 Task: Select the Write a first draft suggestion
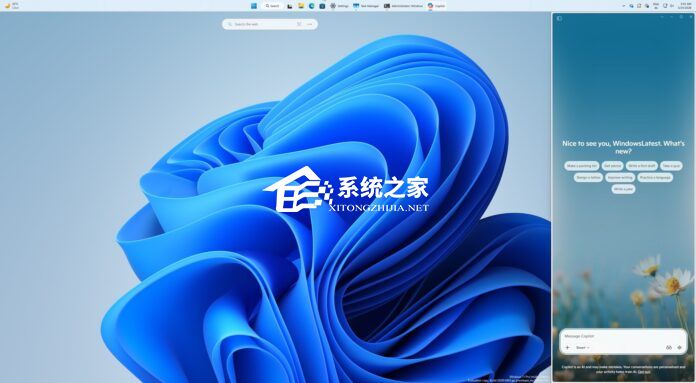pyautogui.click(x=642, y=166)
